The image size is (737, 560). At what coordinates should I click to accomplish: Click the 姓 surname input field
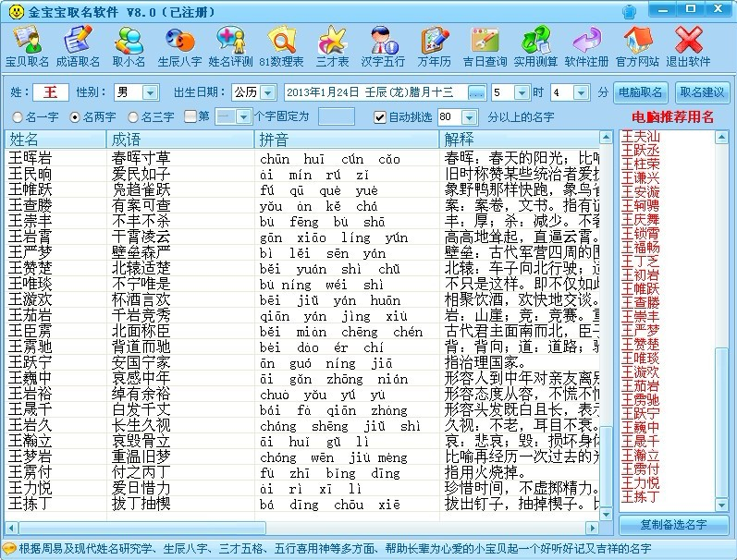pos(50,92)
